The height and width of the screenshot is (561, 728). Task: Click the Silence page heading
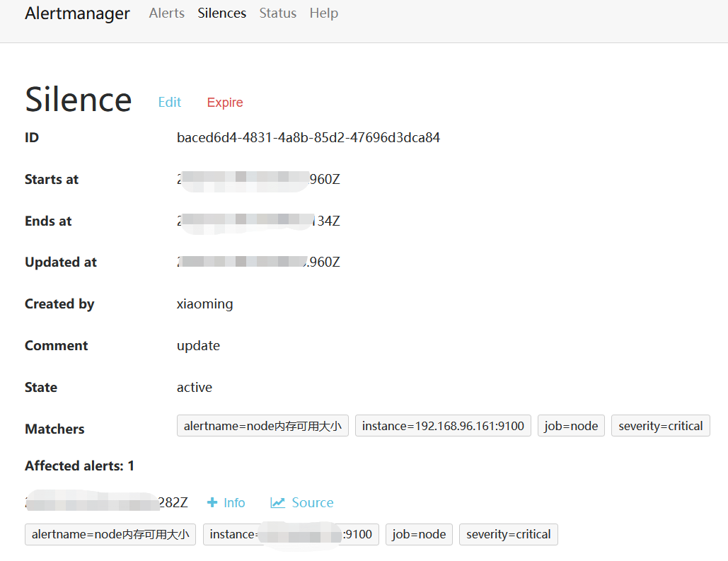(x=79, y=100)
